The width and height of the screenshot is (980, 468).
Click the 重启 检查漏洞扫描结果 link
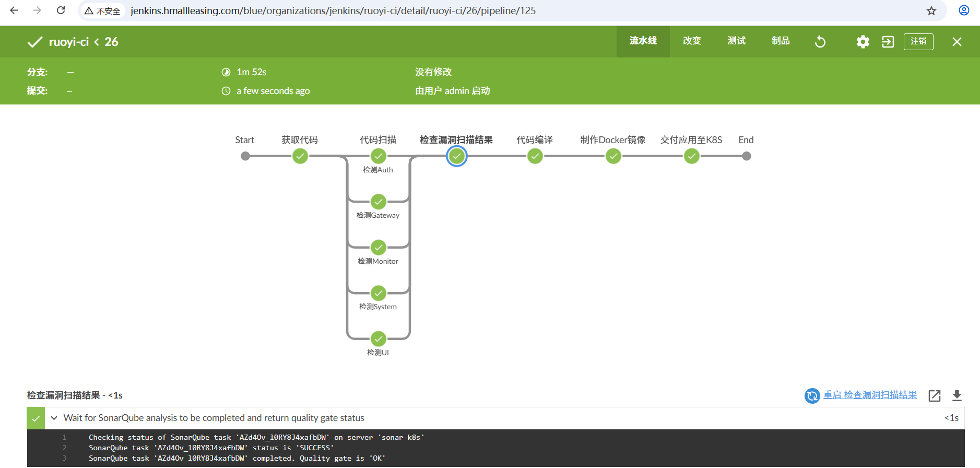click(x=869, y=395)
